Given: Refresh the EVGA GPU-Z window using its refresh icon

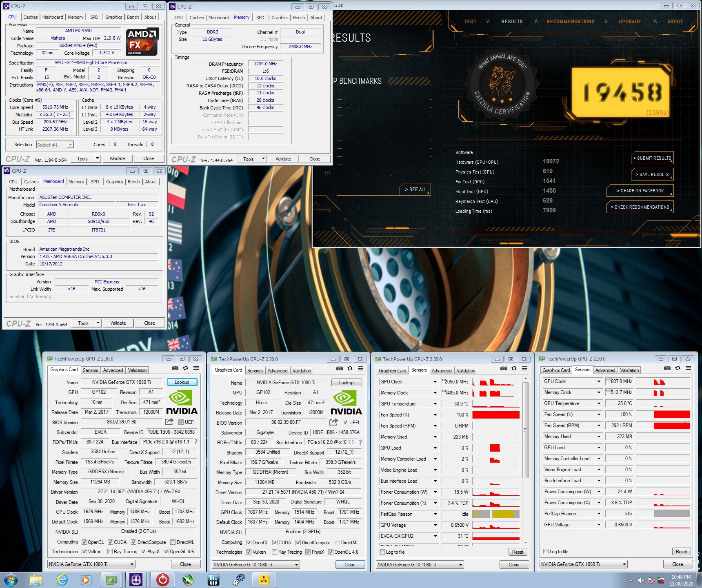Looking at the screenshot, I should point(185,368).
